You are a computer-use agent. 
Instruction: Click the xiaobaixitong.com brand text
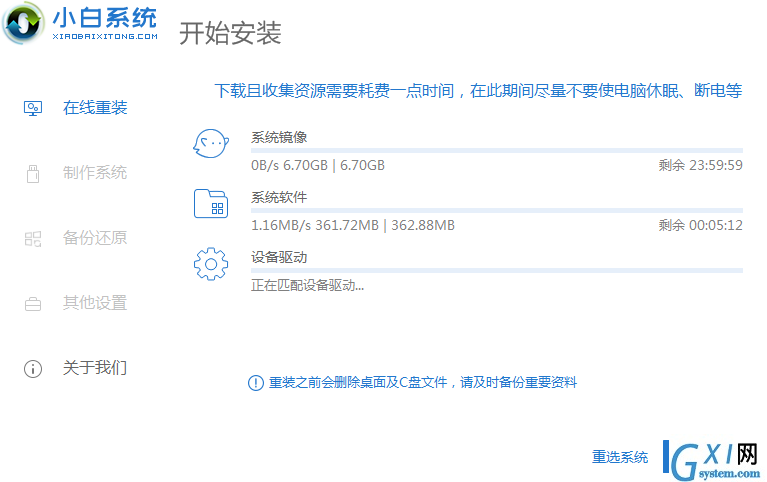tap(105, 36)
